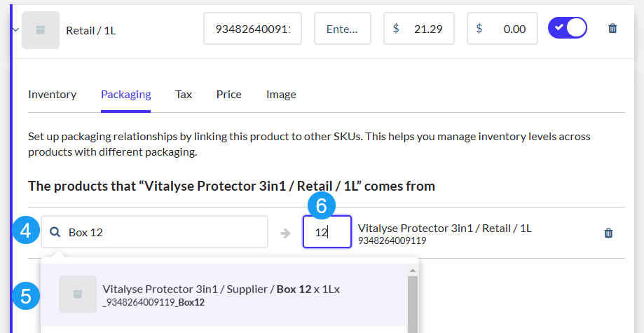Click the Retail / 1L product image placeholder
The width and height of the screenshot is (644, 333).
(41, 30)
